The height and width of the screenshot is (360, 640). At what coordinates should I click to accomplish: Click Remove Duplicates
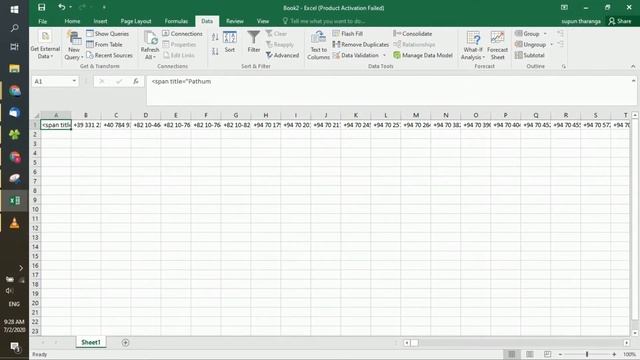(360, 44)
